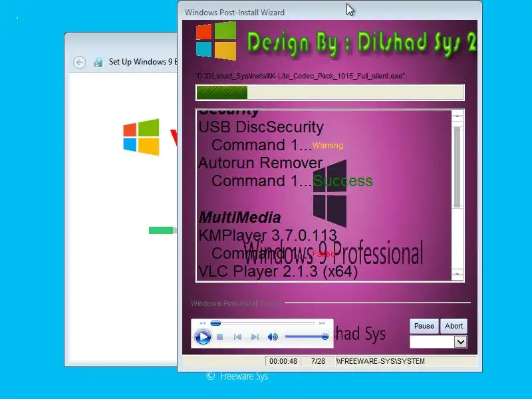The width and height of the screenshot is (532, 399).
Task: Select the USB DiscSecurity entry
Action: (x=261, y=127)
